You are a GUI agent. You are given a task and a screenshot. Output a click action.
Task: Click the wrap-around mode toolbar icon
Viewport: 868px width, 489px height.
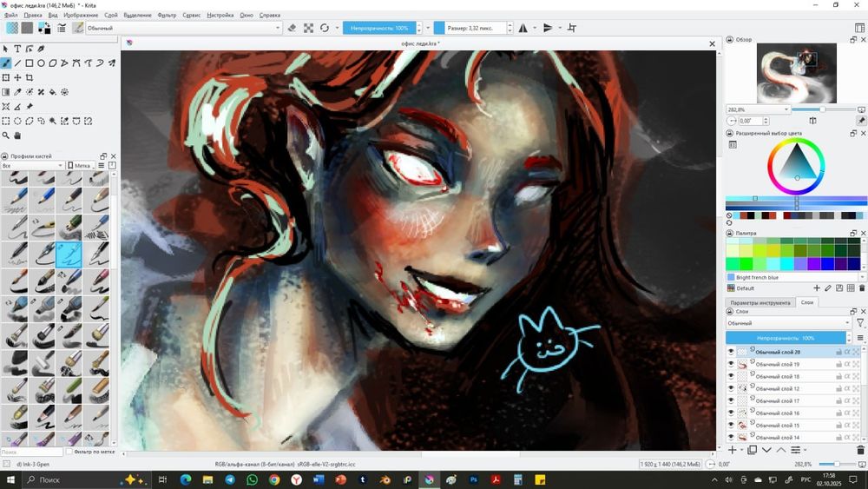click(572, 28)
